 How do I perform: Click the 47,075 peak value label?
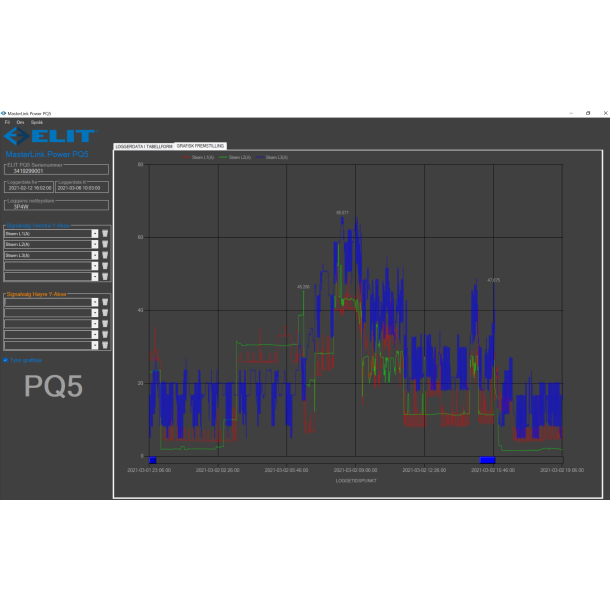pos(494,280)
